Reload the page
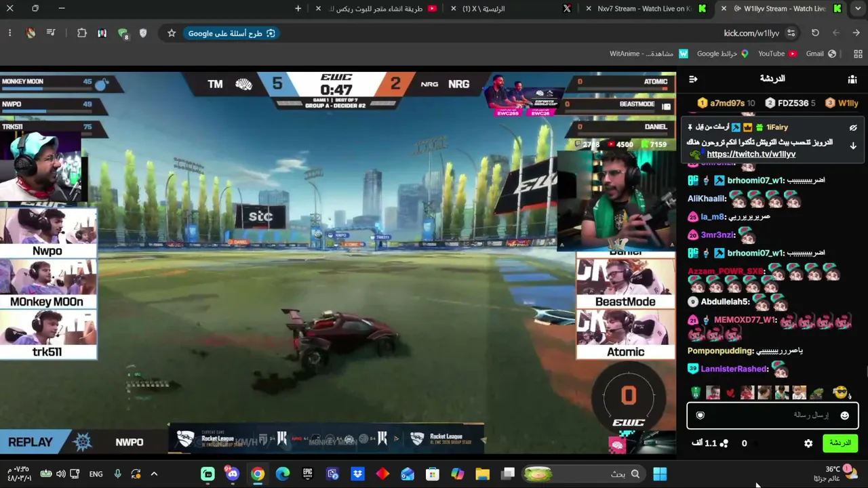The image size is (868, 488). pyautogui.click(x=815, y=33)
